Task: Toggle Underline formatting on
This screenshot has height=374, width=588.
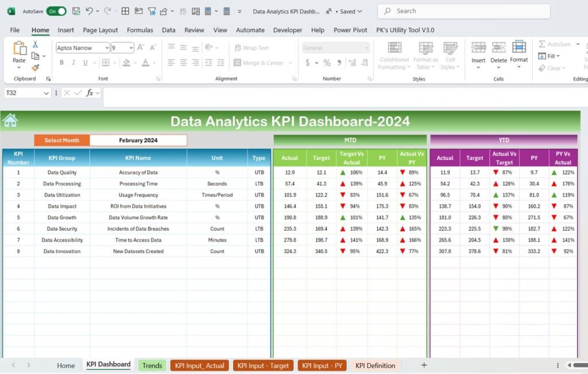Action: (x=84, y=62)
